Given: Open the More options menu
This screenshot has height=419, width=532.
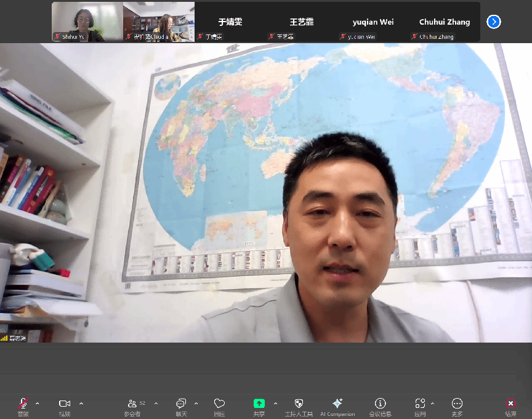Looking at the screenshot, I should pyautogui.click(x=457, y=404).
